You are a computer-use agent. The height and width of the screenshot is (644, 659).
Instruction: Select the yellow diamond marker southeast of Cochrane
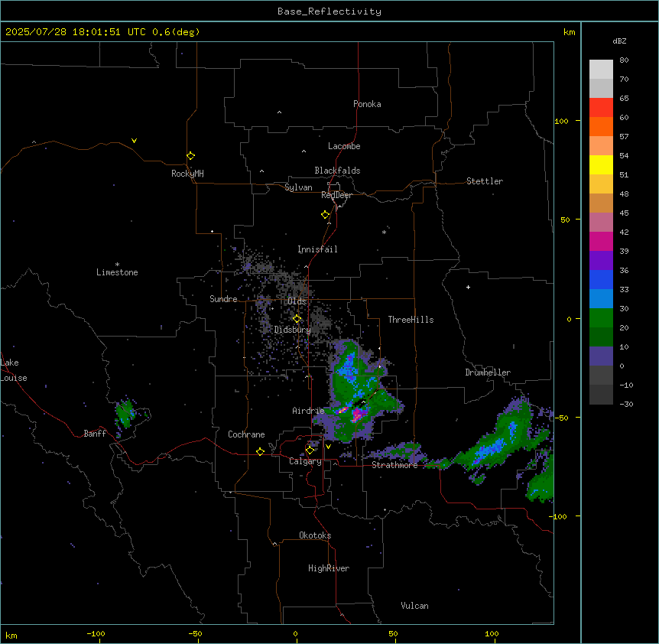point(260,451)
